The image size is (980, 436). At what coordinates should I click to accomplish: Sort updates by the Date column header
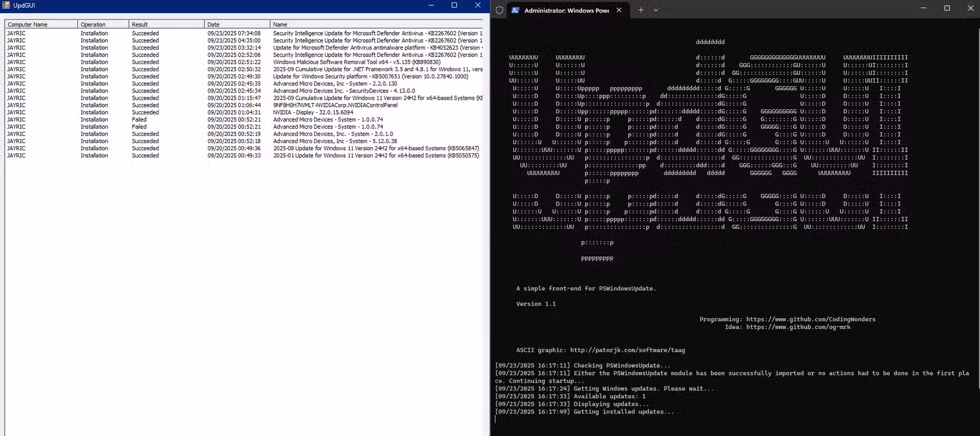pos(236,24)
